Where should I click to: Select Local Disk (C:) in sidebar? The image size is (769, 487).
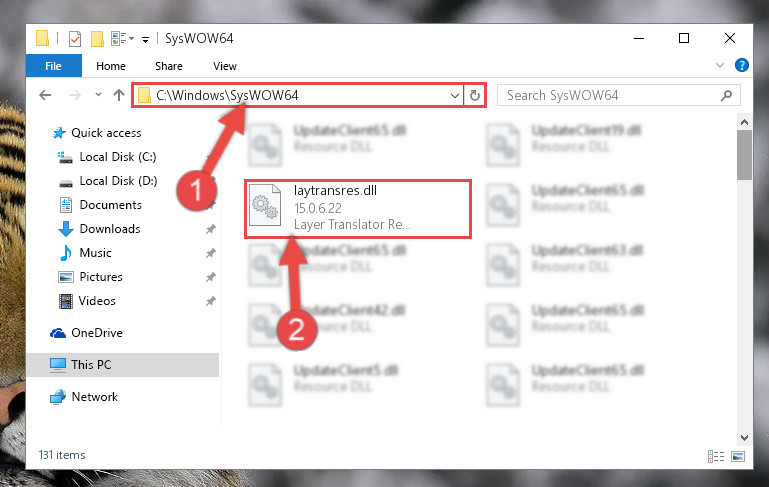tap(118, 157)
